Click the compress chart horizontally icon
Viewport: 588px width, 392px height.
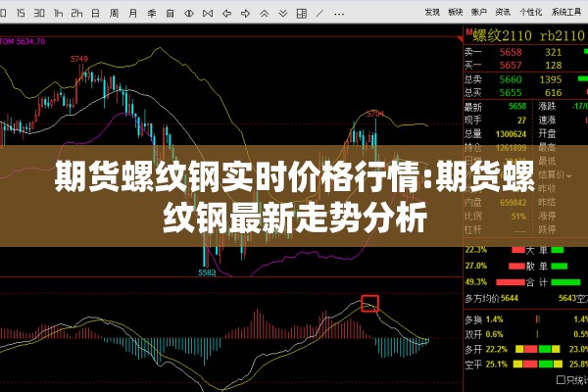click(x=208, y=14)
